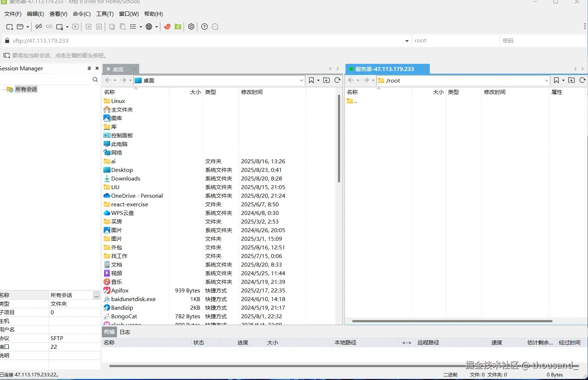Click the copy pages toolbar icon

[112, 27]
